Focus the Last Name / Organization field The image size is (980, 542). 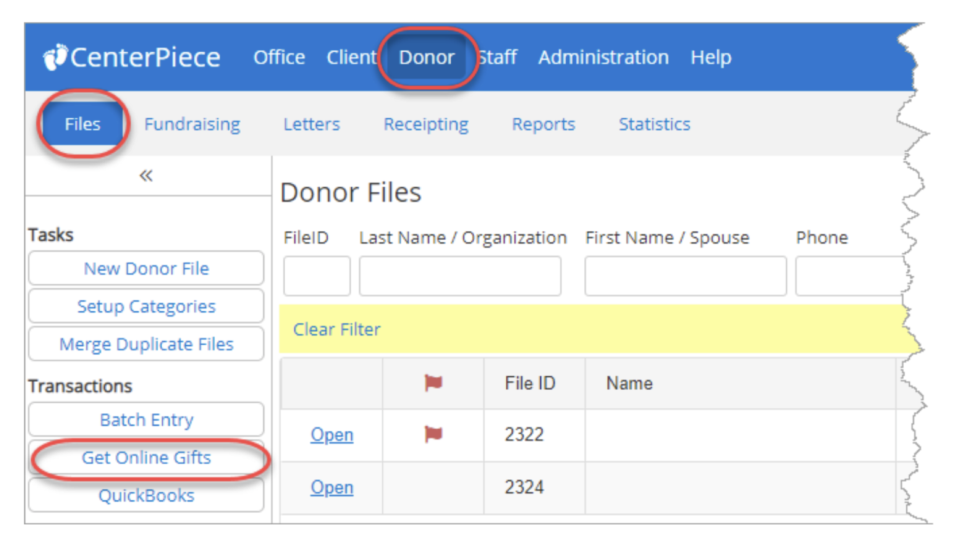click(460, 276)
